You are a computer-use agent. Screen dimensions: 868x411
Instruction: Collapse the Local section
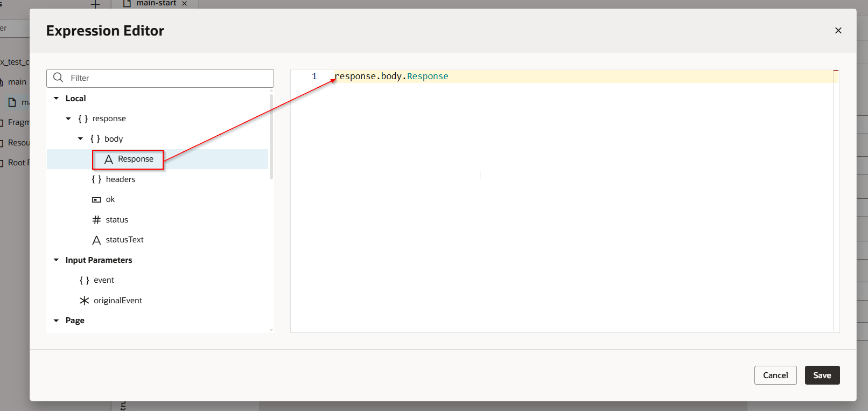[56, 99]
